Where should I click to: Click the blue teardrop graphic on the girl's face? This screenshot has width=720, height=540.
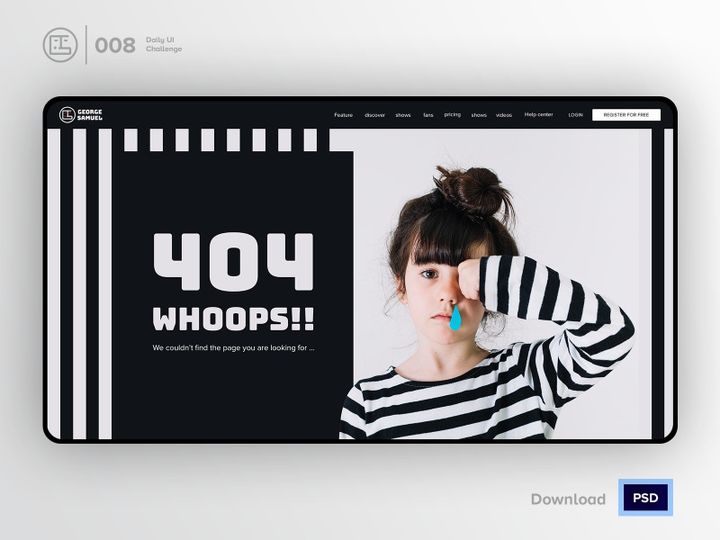point(455,318)
